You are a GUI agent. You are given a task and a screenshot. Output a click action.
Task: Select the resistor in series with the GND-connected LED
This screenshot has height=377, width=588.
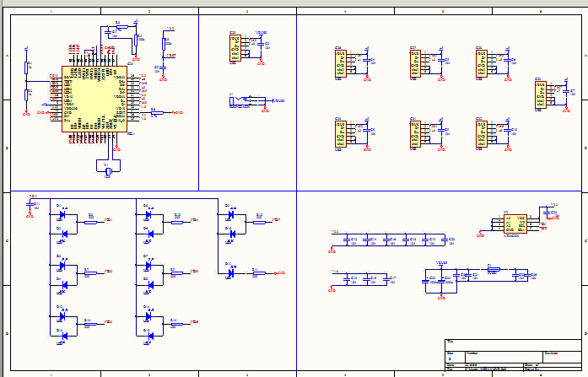click(x=259, y=273)
